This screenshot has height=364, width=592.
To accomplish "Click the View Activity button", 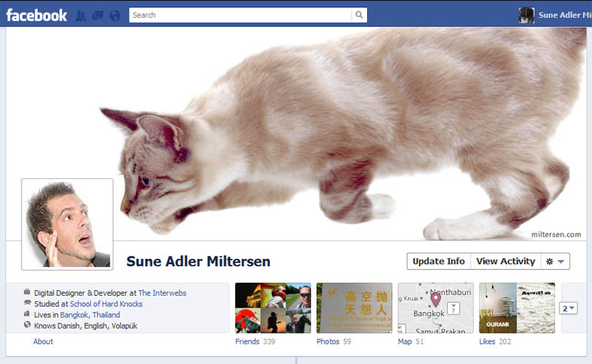I will (x=505, y=261).
